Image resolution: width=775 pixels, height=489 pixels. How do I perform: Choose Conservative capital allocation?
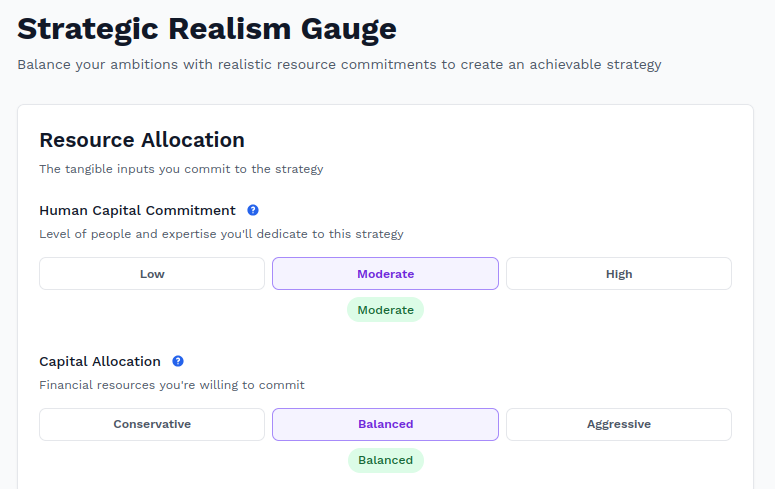152,424
